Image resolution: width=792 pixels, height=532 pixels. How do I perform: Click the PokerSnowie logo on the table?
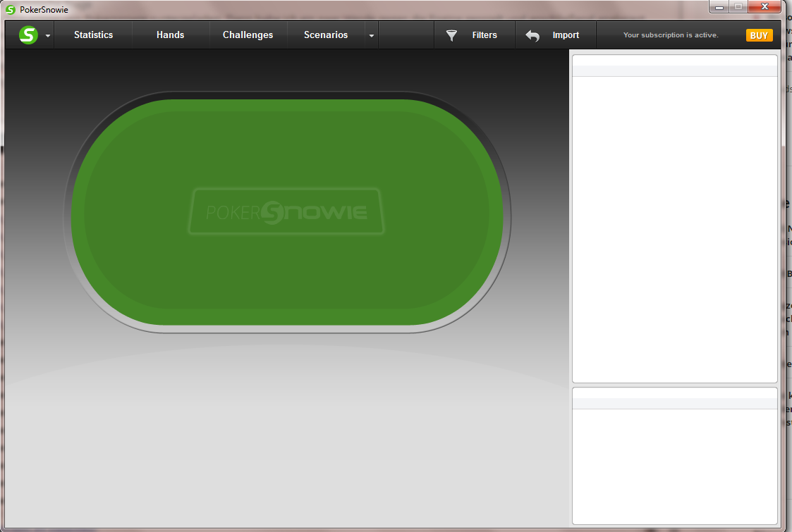pyautogui.click(x=286, y=211)
